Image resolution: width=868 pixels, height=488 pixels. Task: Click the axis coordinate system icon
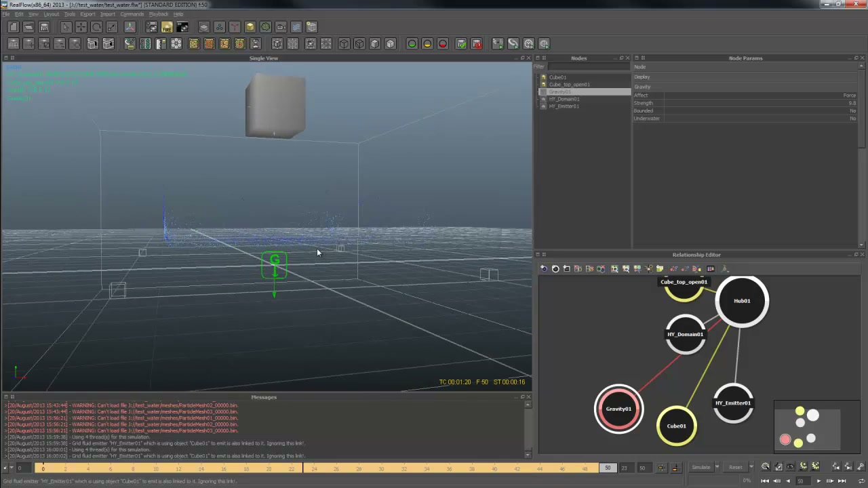point(130,27)
